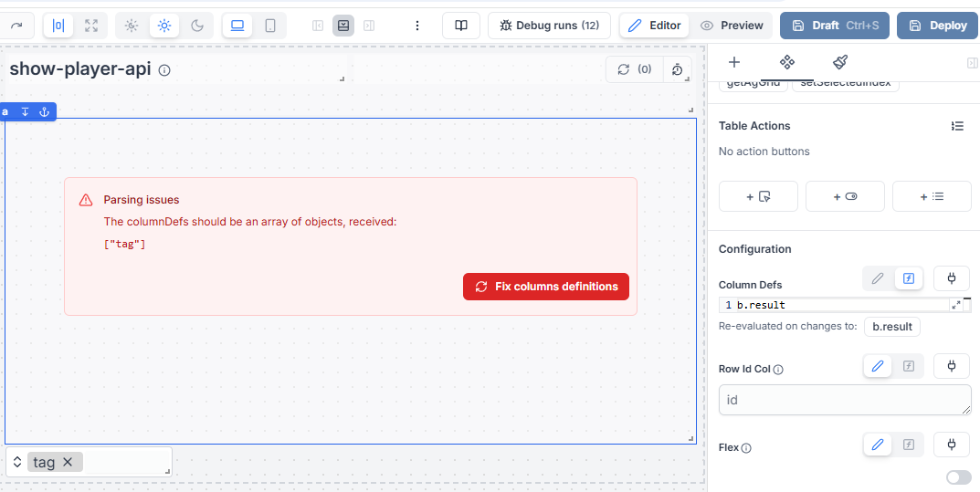The width and height of the screenshot is (980, 492).
Task: Switch to Editor mode
Action: click(654, 26)
